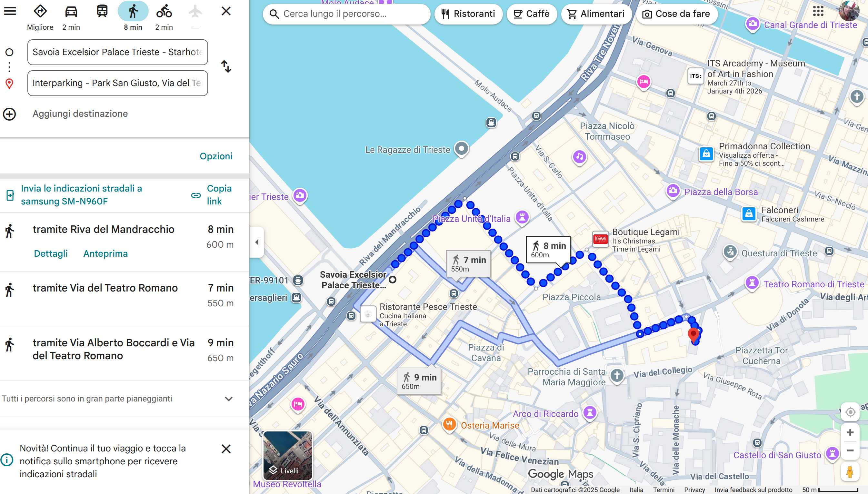Click the add destination plus icon
The image size is (868, 494).
[9, 114]
